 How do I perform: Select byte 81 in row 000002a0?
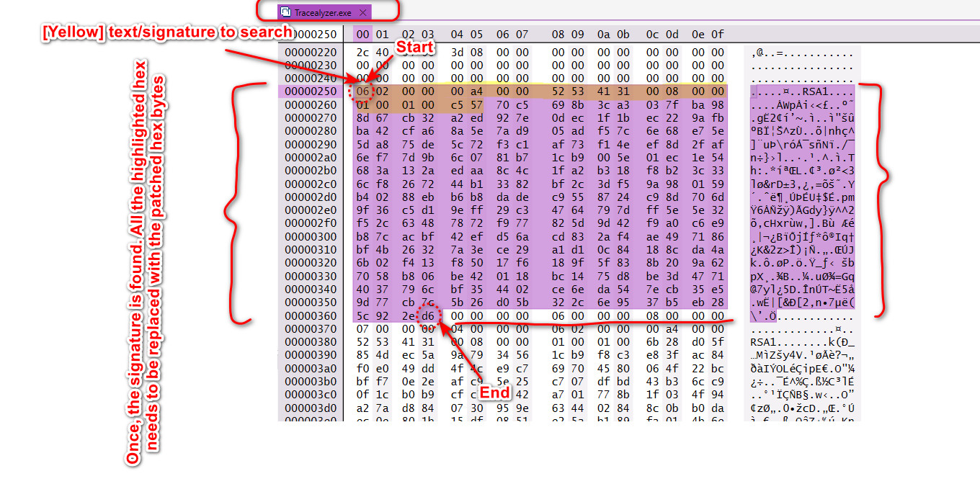(502, 157)
